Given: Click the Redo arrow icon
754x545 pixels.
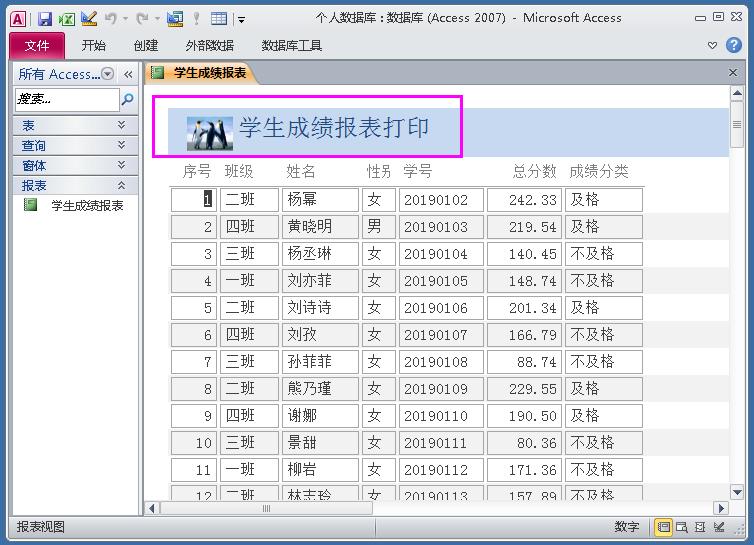Looking at the screenshot, I should tap(142, 18).
